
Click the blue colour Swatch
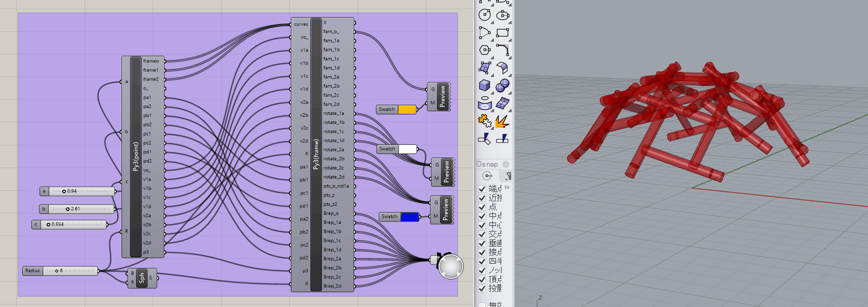[410, 217]
